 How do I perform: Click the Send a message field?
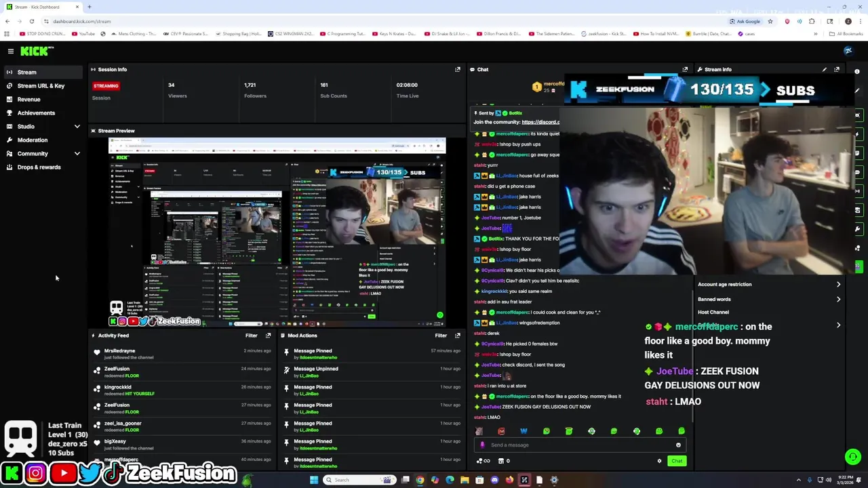pyautogui.click(x=580, y=445)
